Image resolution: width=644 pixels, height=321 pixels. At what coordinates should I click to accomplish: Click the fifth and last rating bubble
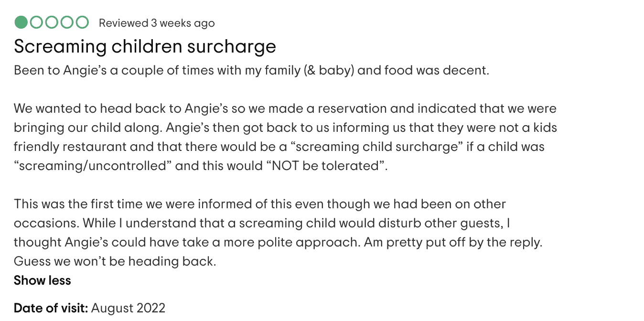point(82,22)
